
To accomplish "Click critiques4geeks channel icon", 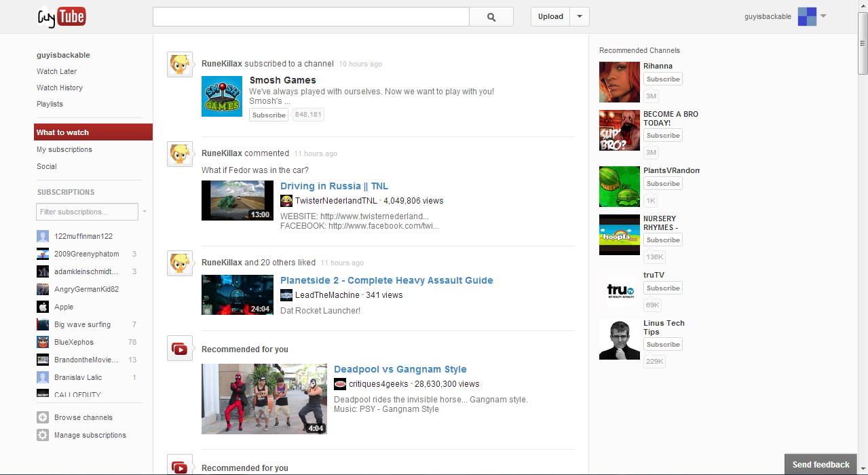I will tap(340, 384).
